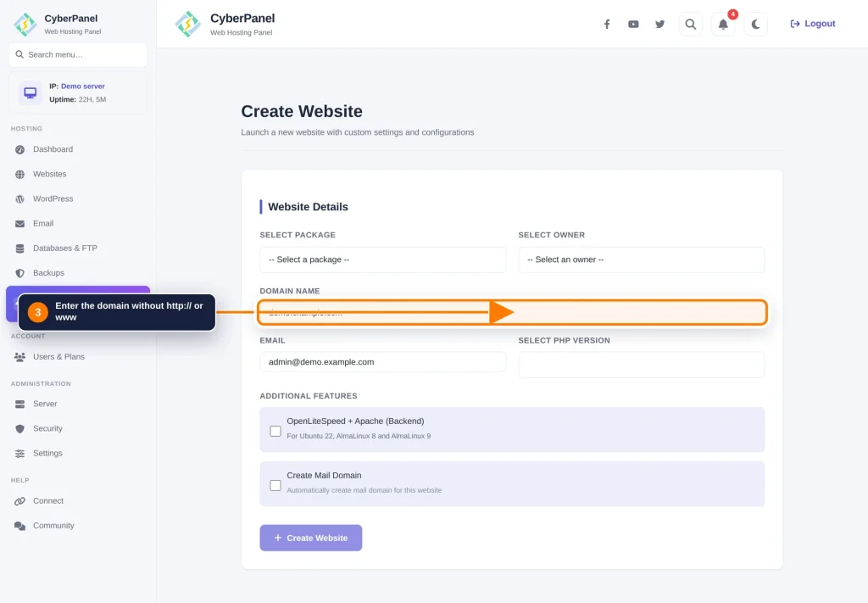Click into the Domain Name field
This screenshot has height=603, width=868.
512,312
